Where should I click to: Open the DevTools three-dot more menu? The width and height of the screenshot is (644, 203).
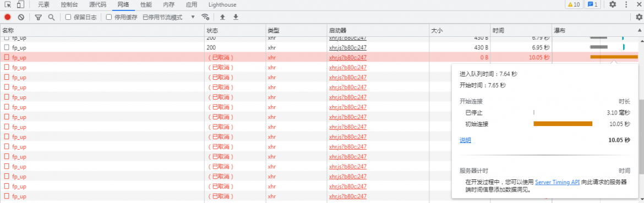[626, 4]
